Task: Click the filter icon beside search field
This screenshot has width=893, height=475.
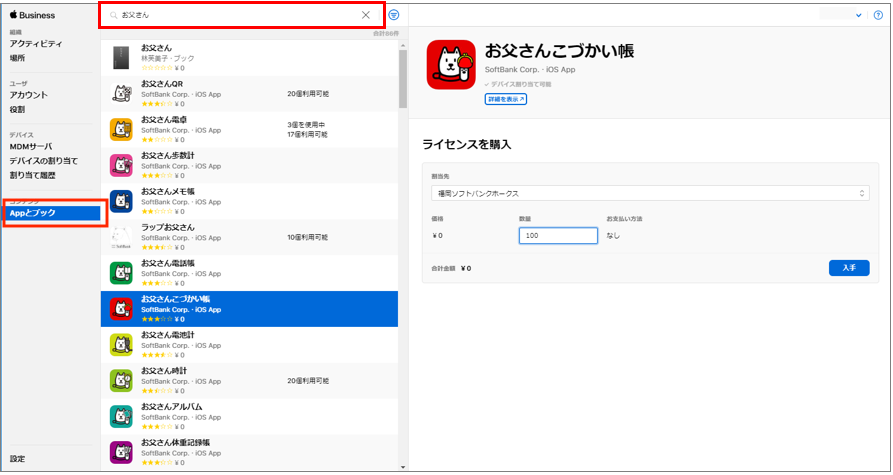Action: pos(393,15)
